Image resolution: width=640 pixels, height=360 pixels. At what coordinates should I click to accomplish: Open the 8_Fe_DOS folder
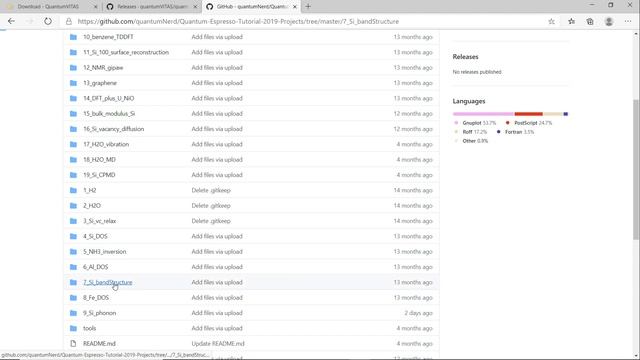[x=96, y=298]
